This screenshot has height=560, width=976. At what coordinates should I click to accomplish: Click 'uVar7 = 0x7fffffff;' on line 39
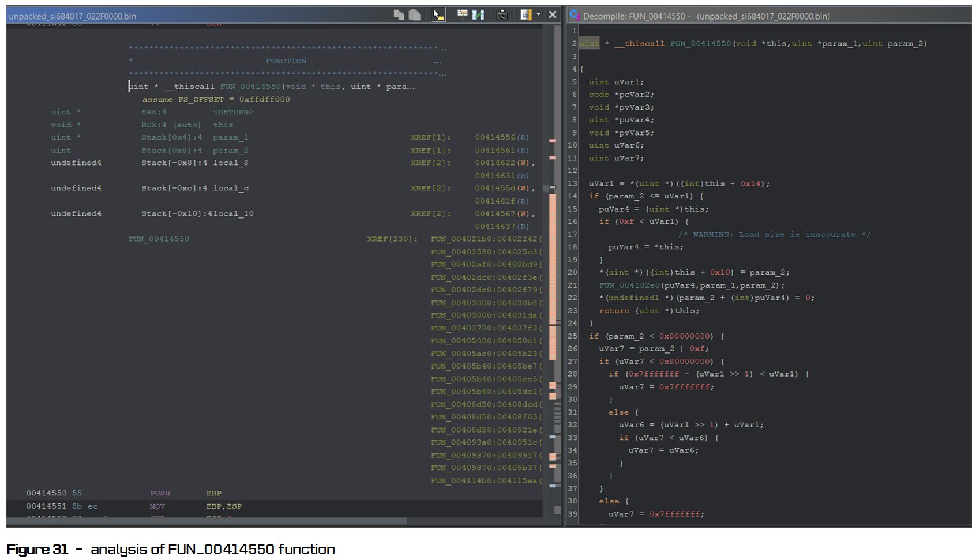pyautogui.click(x=656, y=514)
